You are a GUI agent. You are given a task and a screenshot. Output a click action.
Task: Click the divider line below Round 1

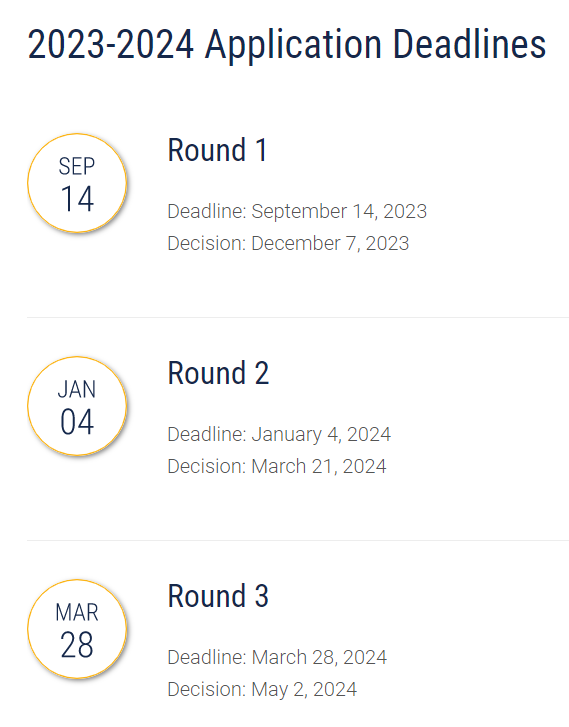tap(298, 318)
